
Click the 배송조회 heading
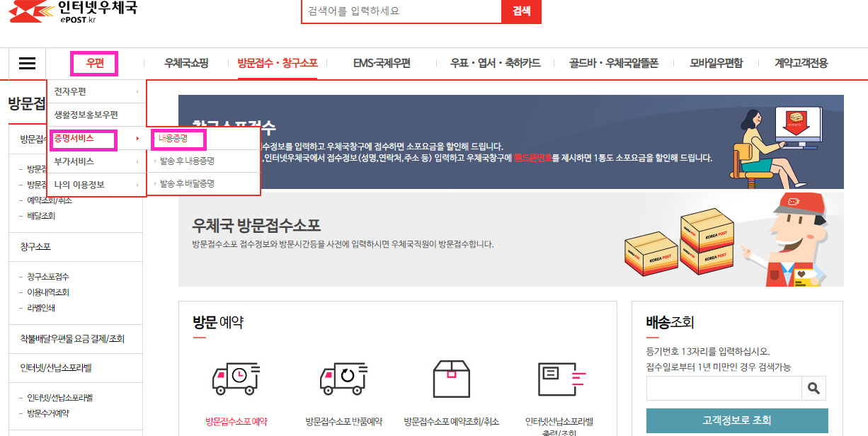tap(670, 323)
